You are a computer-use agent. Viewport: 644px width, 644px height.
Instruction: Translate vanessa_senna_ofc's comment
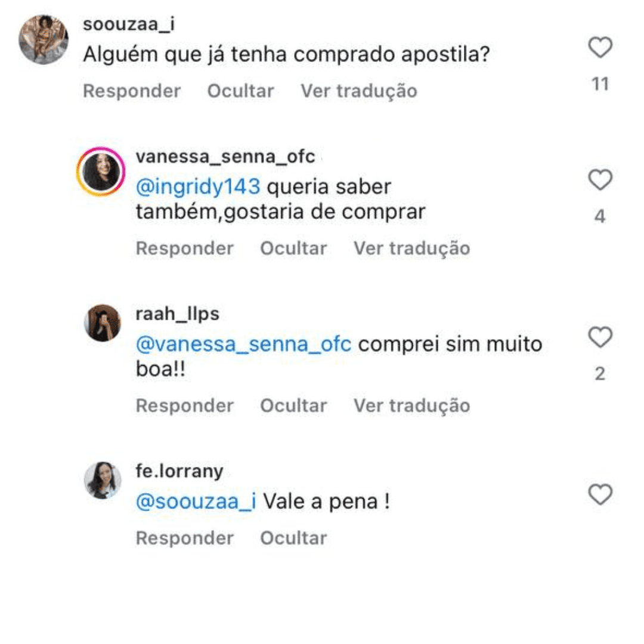click(411, 248)
